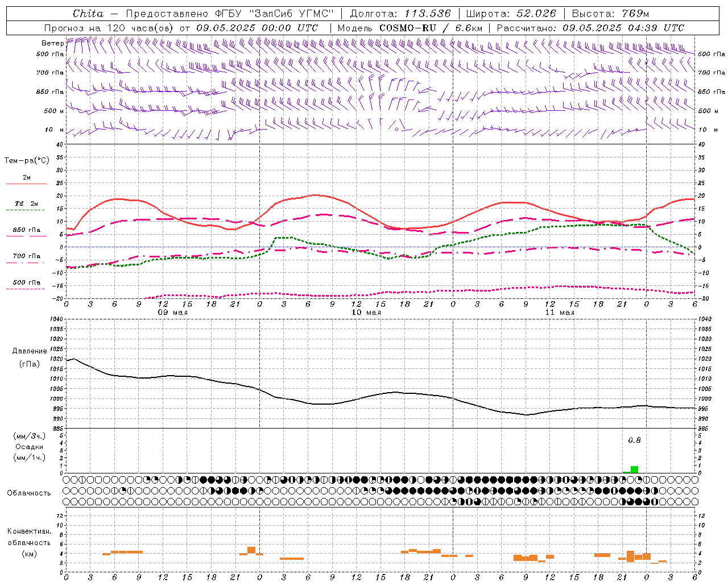Click the "700 гПа" temperature legend entry
Viewport: 728px width, 582px height.
click(x=27, y=256)
